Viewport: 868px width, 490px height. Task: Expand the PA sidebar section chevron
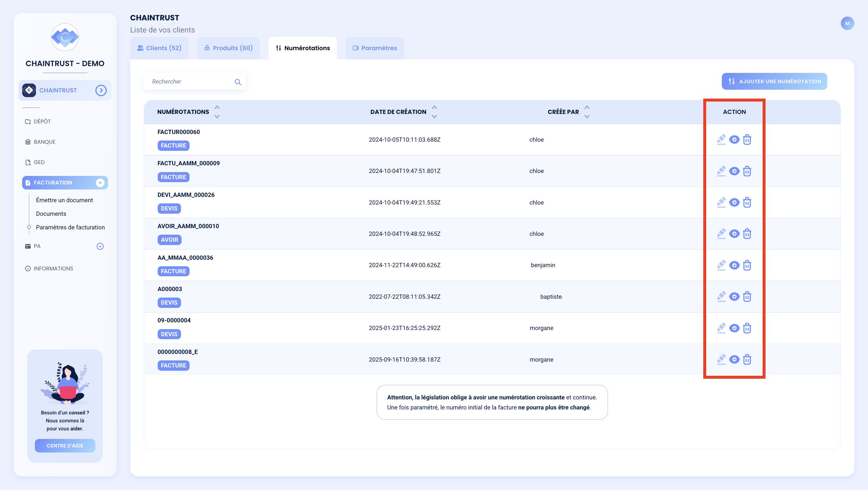(x=100, y=246)
